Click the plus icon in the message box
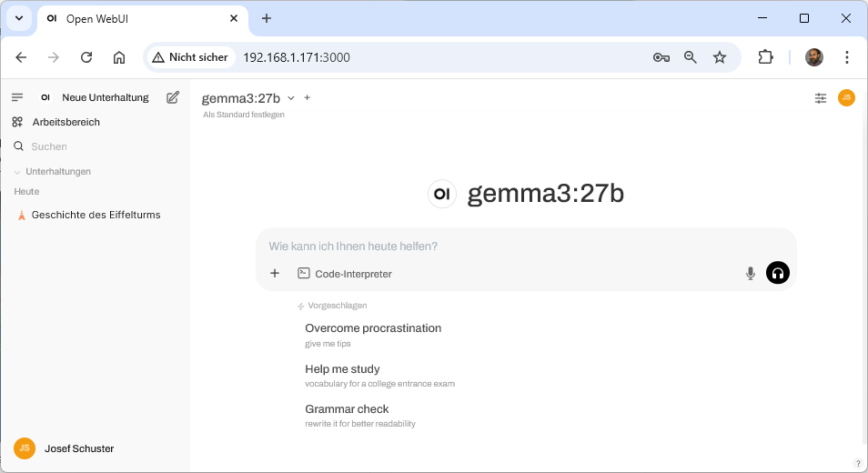 275,273
